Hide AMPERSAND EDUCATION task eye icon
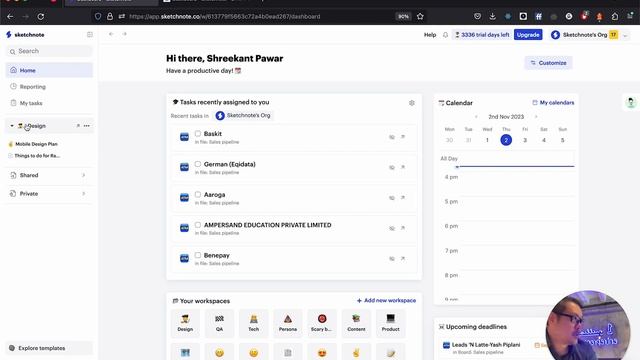The image size is (640, 360). pyautogui.click(x=392, y=228)
